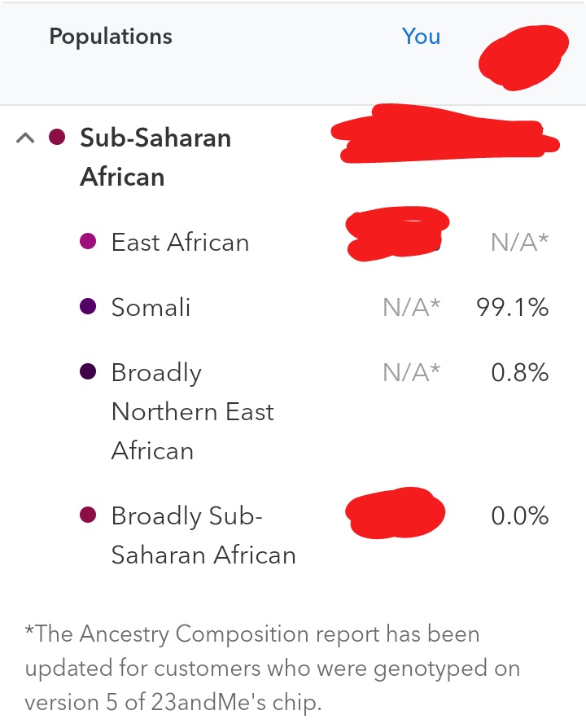Click the 0.8% Northern East African value
The image size is (586, 728).
pos(519,372)
